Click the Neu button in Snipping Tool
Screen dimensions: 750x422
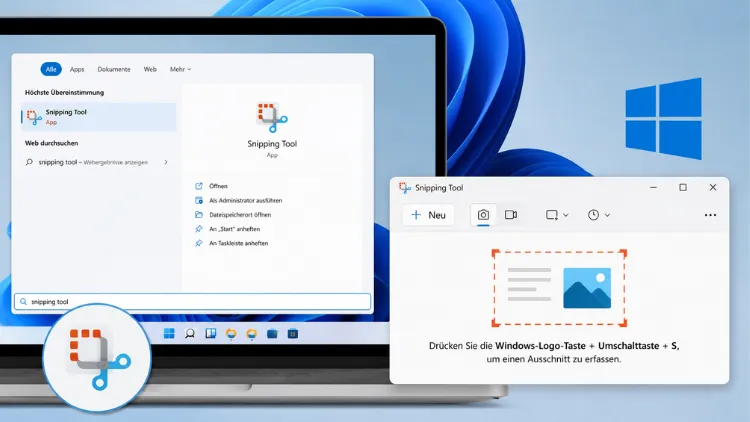click(x=429, y=215)
